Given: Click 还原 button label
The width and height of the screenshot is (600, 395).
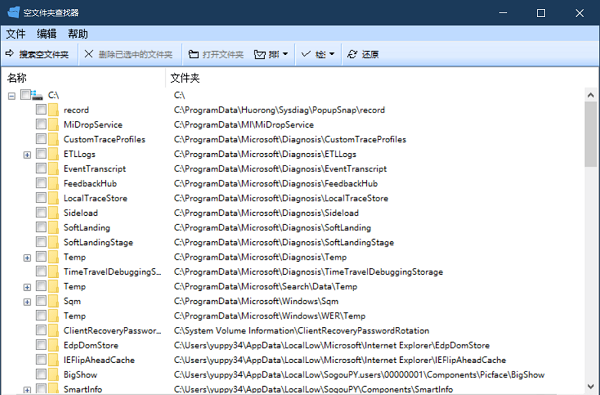Looking at the screenshot, I should coord(370,54).
